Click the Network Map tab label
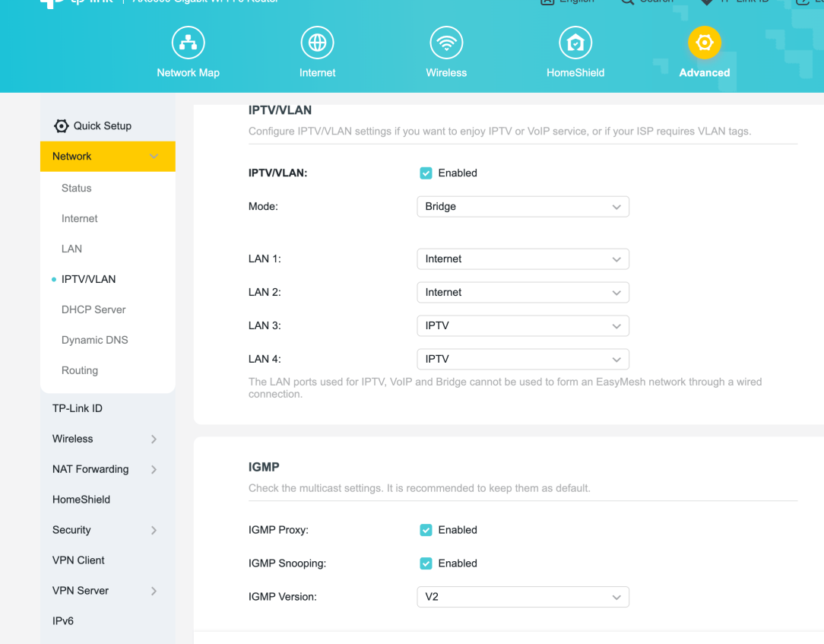824x644 pixels. 188,72
